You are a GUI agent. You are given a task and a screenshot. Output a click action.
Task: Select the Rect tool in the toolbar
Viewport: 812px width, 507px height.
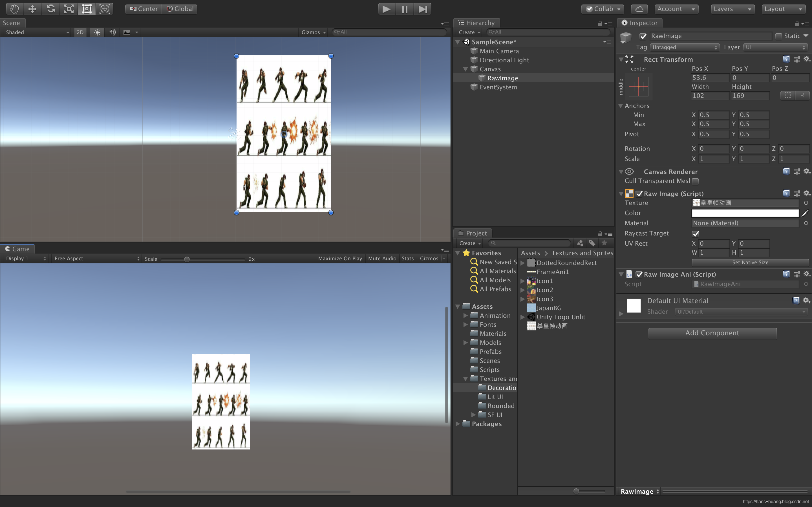(x=87, y=9)
